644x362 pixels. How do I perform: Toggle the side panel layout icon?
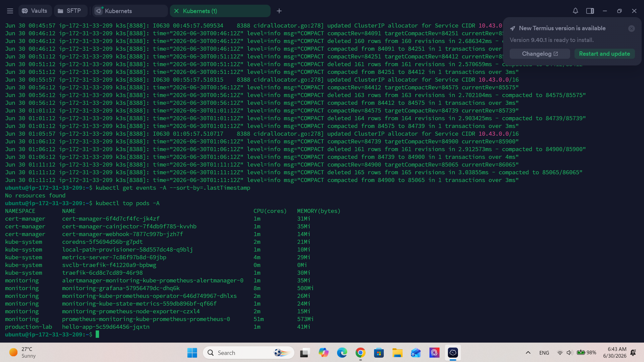click(590, 11)
